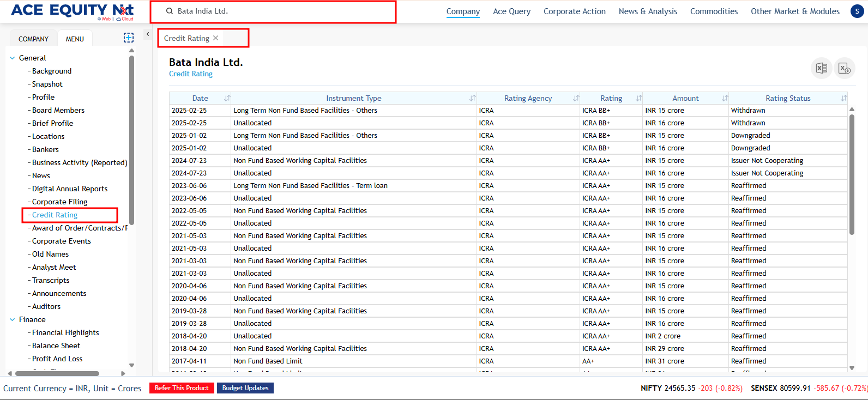Viewport: 868px width, 400px height.
Task: Collapse the left sidebar with arrow
Action: click(148, 34)
